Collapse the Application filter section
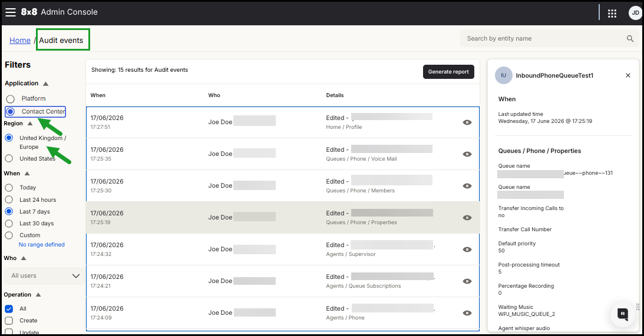The image size is (644, 336). click(45, 84)
